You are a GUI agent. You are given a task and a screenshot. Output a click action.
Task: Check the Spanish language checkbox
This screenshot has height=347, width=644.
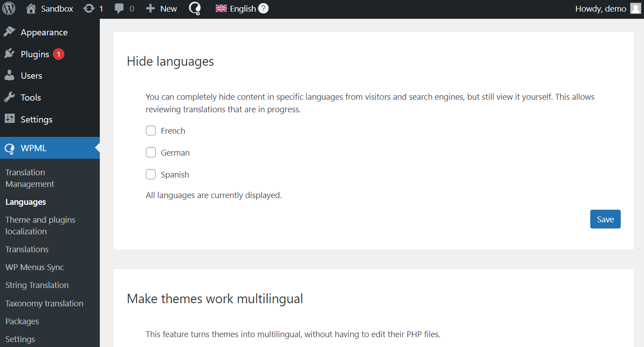click(151, 174)
